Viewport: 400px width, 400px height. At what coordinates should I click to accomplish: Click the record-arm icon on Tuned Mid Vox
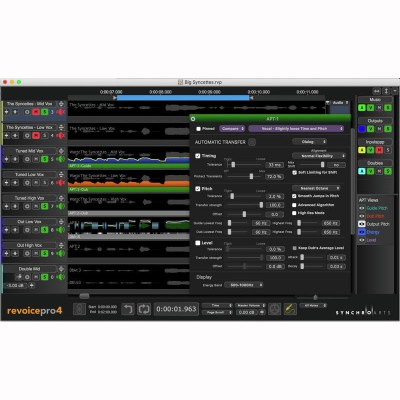point(27,159)
